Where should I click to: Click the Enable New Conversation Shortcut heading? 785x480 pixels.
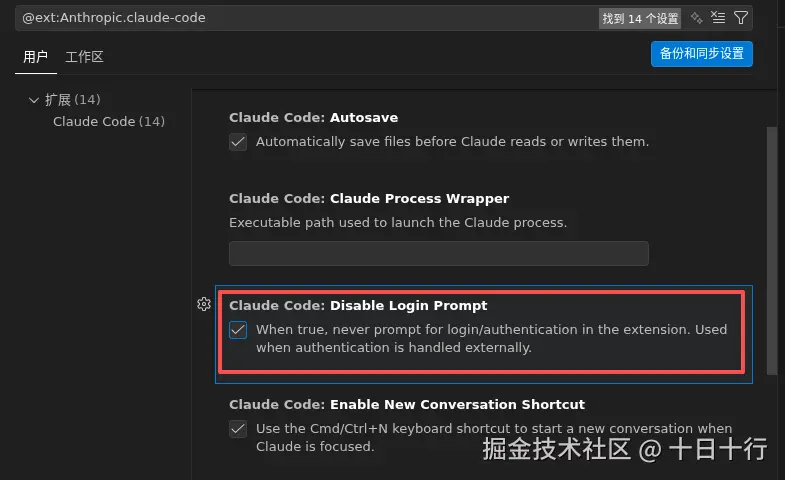pos(406,404)
